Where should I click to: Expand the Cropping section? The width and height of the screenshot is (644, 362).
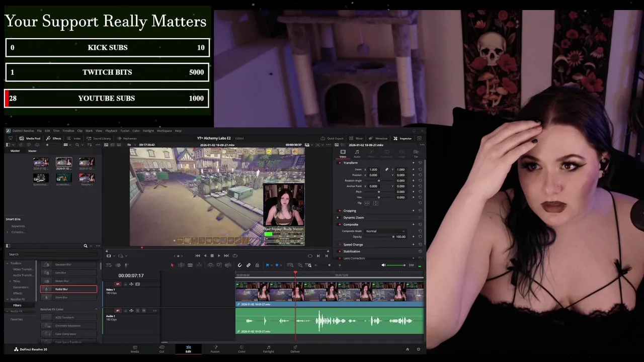(x=350, y=211)
